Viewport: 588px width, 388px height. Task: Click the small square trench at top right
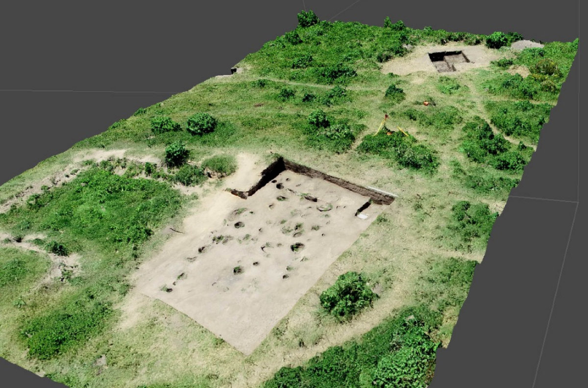(x=448, y=61)
